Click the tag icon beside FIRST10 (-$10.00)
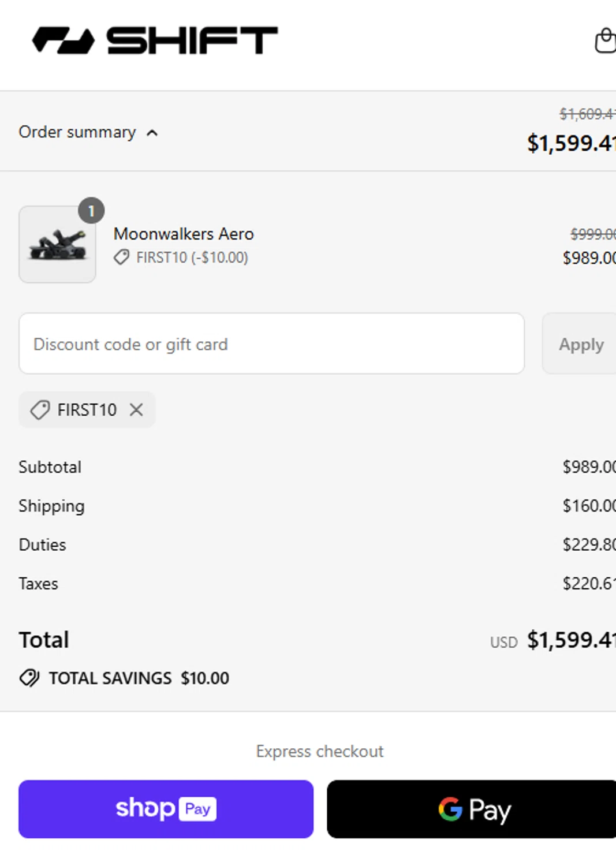This screenshot has width=616, height=866. click(x=121, y=257)
